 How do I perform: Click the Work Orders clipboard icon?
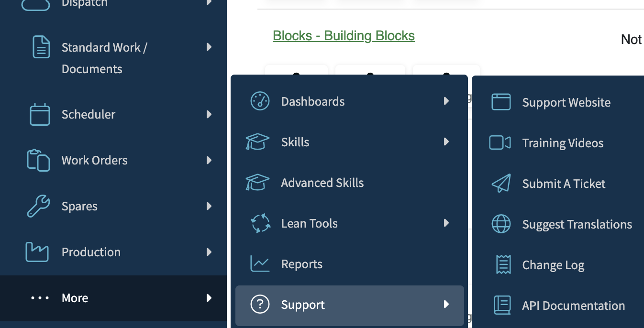38,160
